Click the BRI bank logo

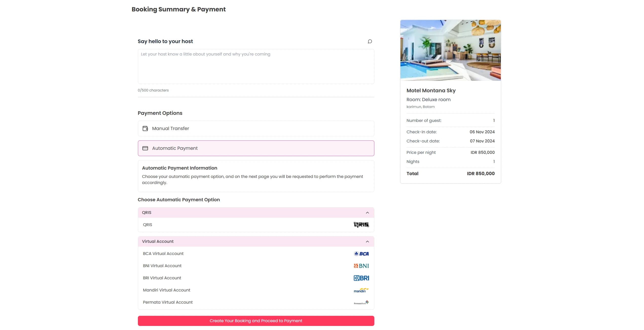[x=361, y=278]
